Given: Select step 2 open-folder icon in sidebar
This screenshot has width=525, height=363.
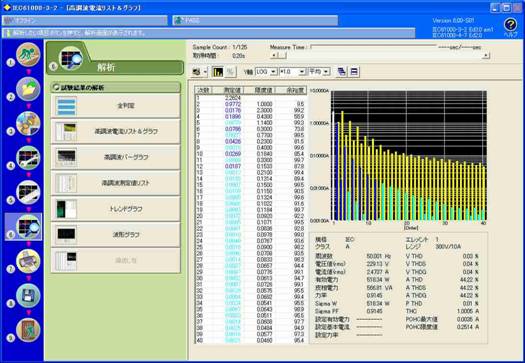Looking at the screenshot, I should 28,89.
